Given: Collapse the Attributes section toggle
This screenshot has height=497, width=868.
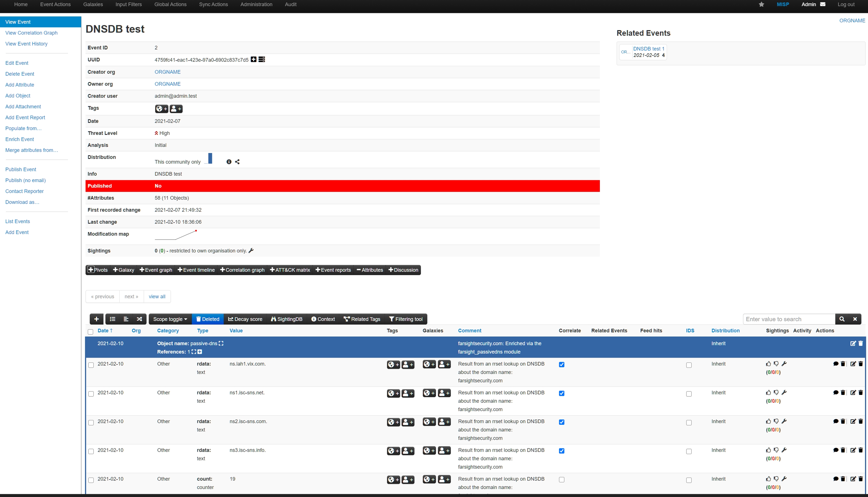Looking at the screenshot, I should point(370,270).
